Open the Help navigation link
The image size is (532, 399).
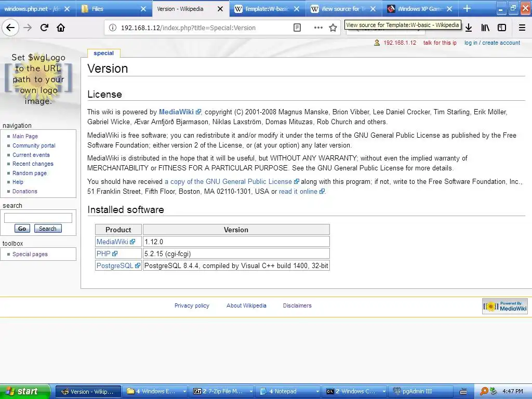[18, 182]
